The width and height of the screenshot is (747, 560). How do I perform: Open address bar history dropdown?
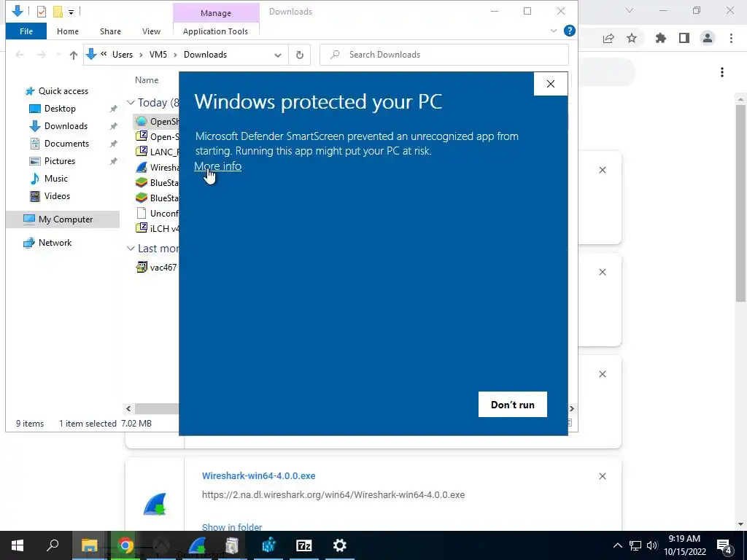(278, 55)
